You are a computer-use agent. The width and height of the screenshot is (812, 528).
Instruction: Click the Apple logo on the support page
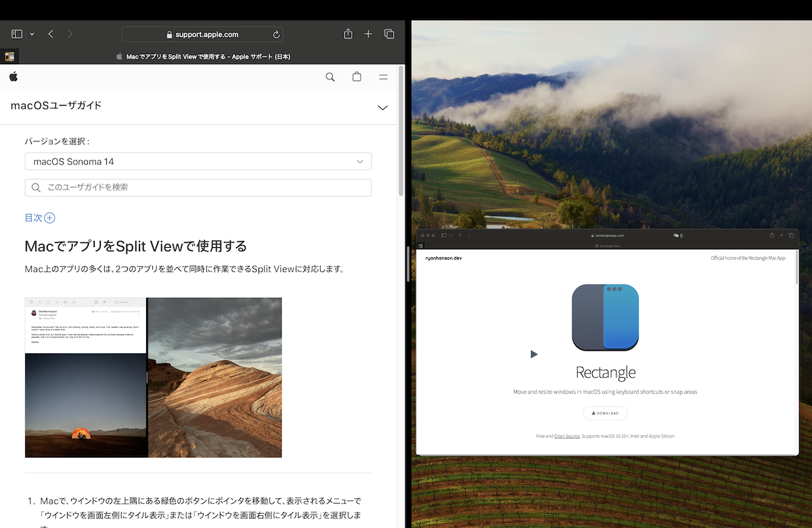click(13, 76)
